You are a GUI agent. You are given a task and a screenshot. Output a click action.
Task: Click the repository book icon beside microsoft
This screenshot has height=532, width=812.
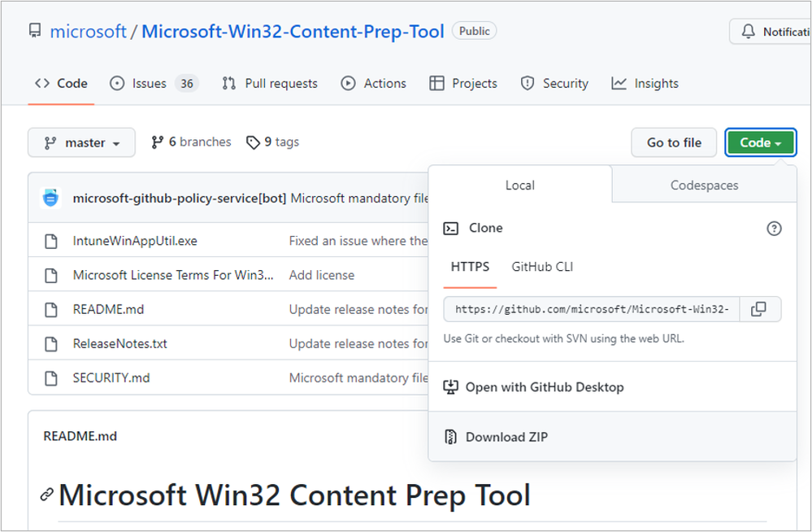pyautogui.click(x=35, y=31)
